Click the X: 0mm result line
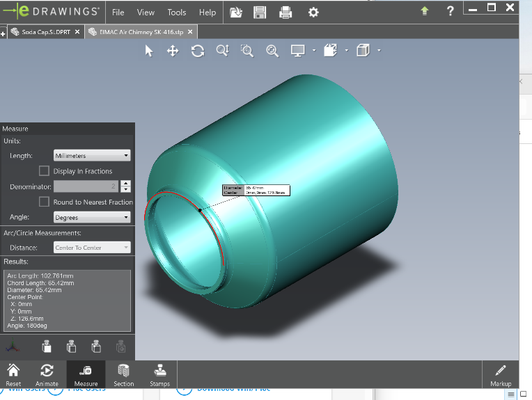Image resolution: width=532 pixels, height=400 pixels. (21, 305)
